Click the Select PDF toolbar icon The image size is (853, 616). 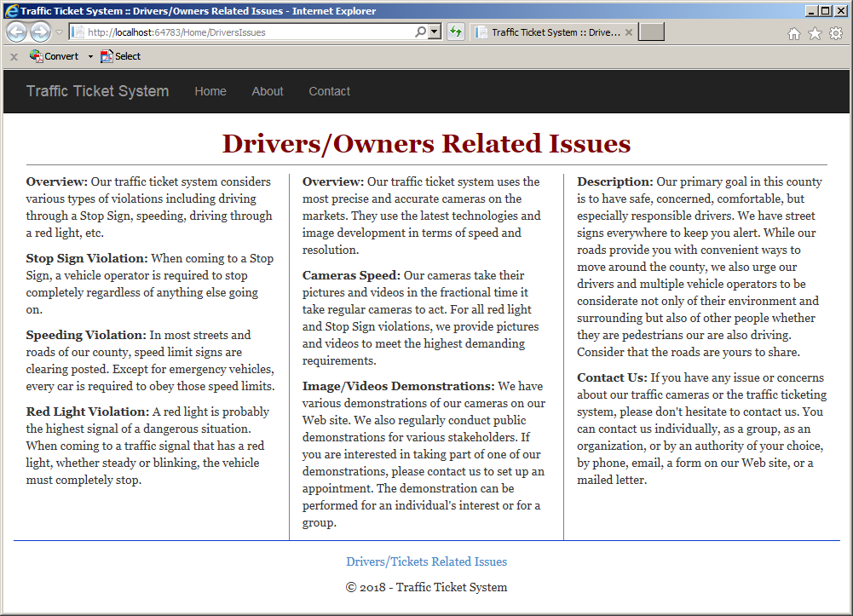(x=120, y=56)
